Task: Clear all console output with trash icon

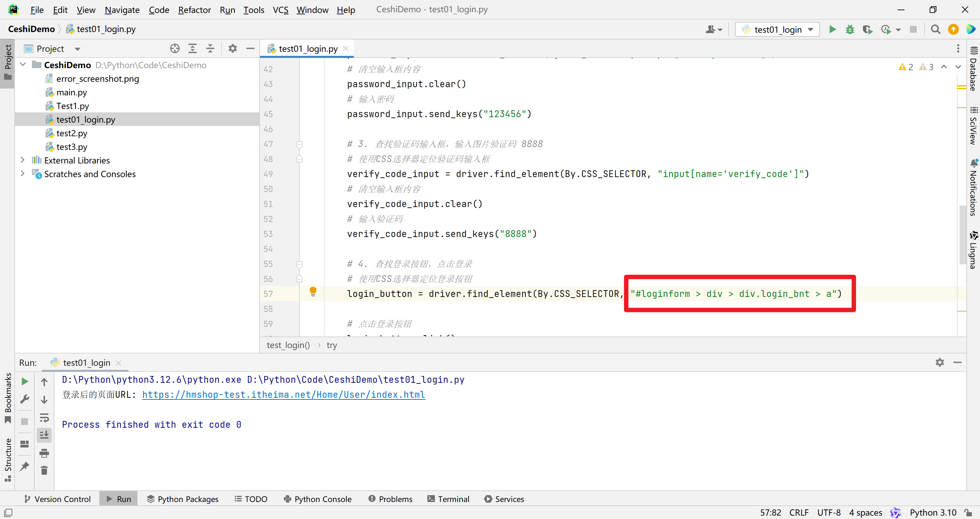Action: point(44,471)
